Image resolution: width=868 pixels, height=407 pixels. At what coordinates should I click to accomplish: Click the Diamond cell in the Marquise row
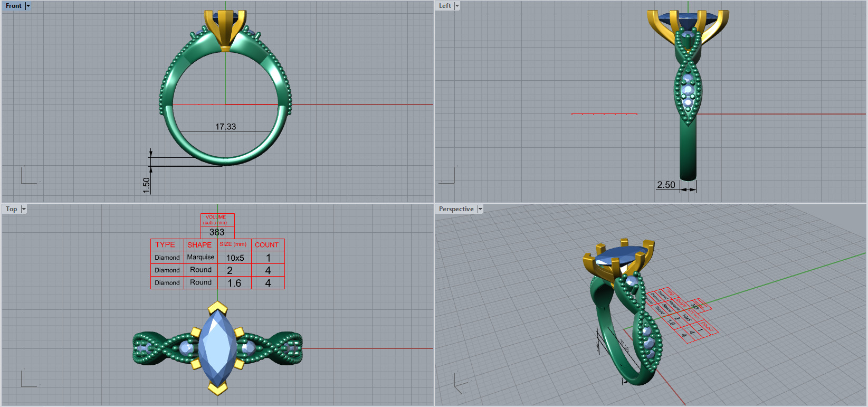pyautogui.click(x=167, y=258)
